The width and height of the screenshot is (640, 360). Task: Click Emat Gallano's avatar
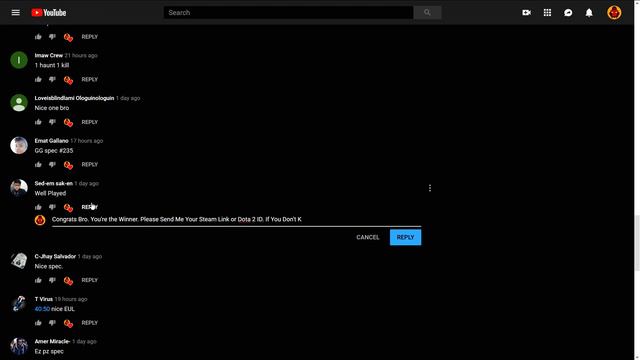pyautogui.click(x=19, y=145)
